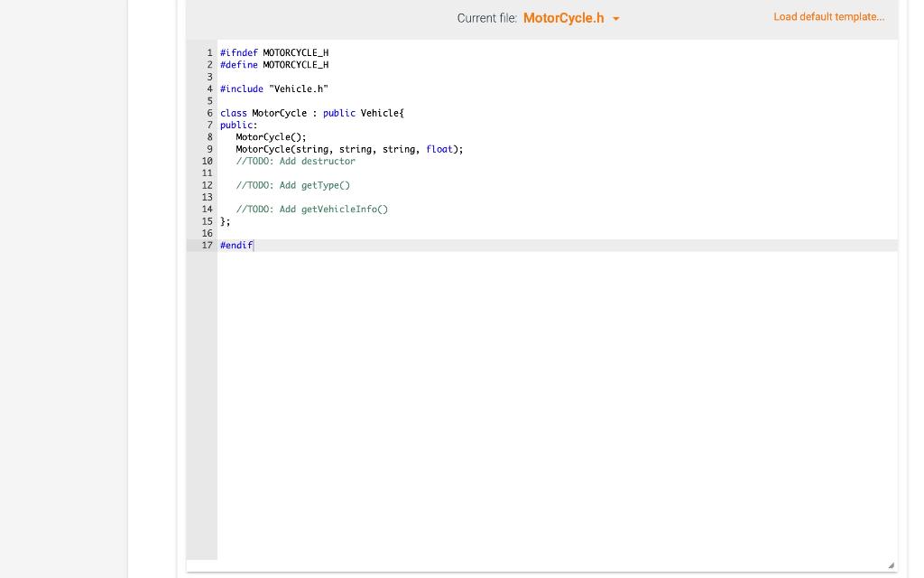The height and width of the screenshot is (578, 924).
Task: Click the orange MotorCycle.h file name
Action: tap(563, 18)
